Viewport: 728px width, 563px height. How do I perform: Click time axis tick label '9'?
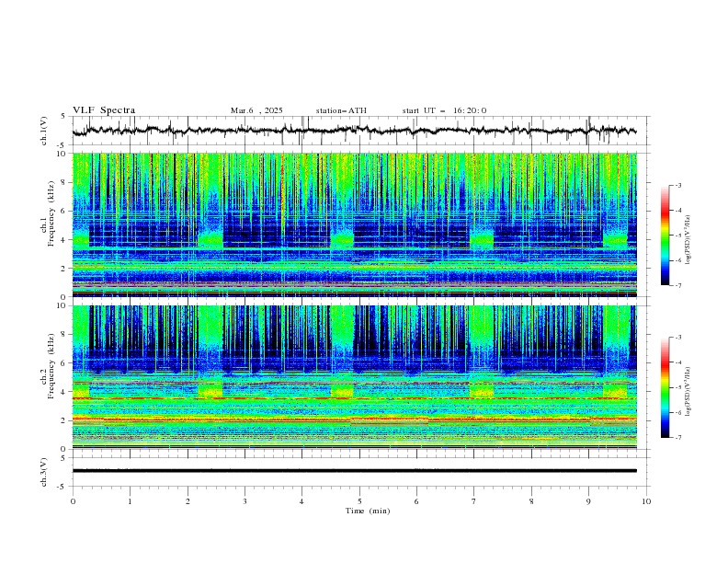click(x=588, y=501)
